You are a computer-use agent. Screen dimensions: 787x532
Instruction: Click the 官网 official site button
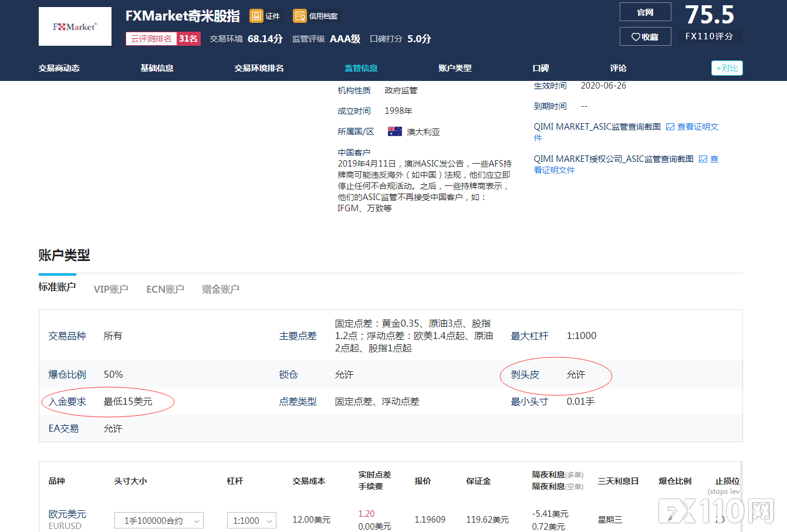pos(646,12)
